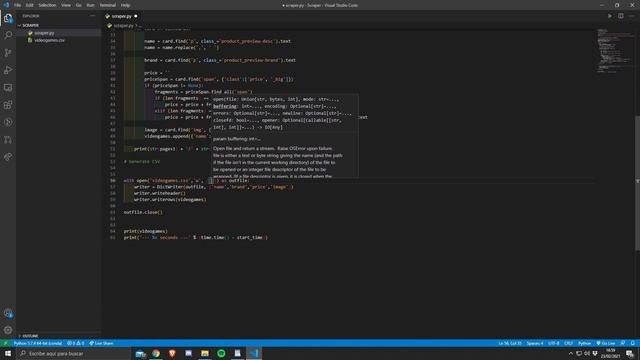
Task: Open the editor More Actions ellipsis
Action: tap(631, 16)
